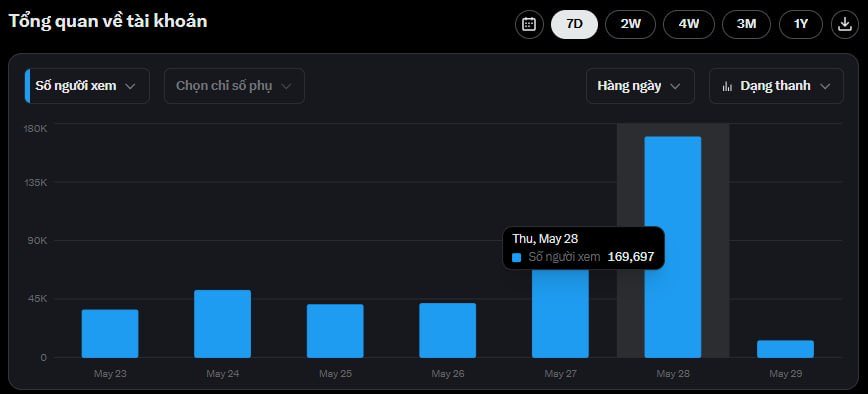Click the May 23 bar

pyautogui.click(x=110, y=334)
